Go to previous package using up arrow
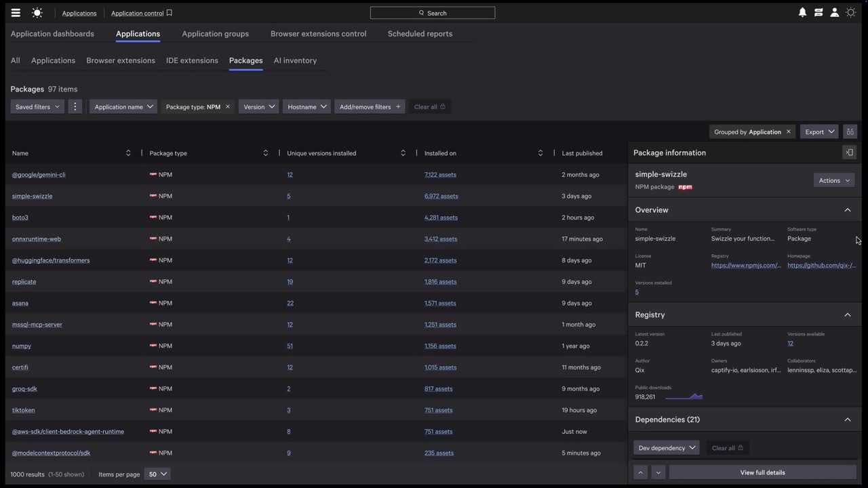This screenshot has width=868, height=488. pos(640,472)
